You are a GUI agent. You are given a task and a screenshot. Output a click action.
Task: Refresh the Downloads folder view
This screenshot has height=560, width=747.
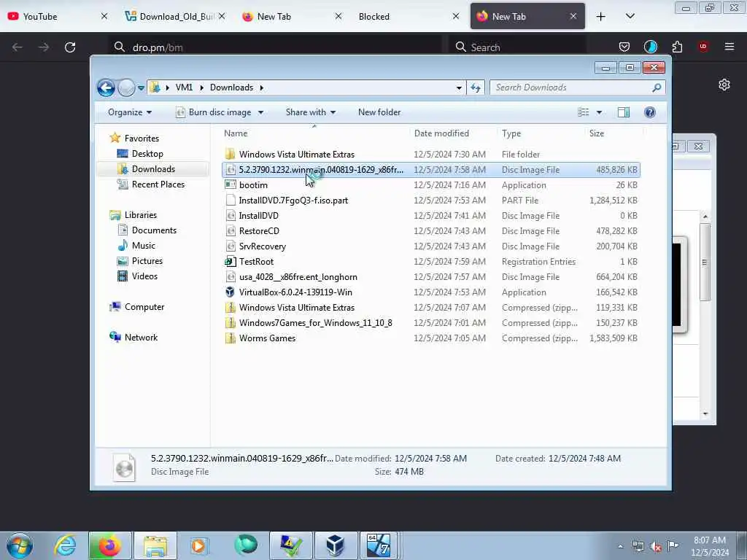pyautogui.click(x=476, y=87)
